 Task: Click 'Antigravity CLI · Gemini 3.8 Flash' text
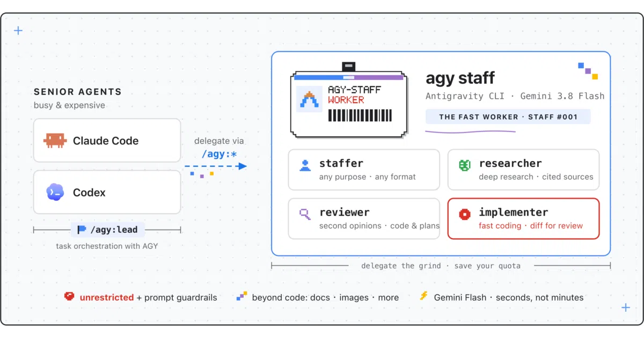click(x=515, y=96)
